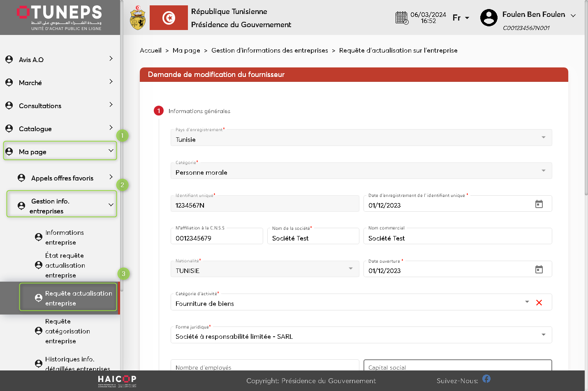Click the Facebook icon in footer
The image size is (588, 391).
(x=486, y=379)
